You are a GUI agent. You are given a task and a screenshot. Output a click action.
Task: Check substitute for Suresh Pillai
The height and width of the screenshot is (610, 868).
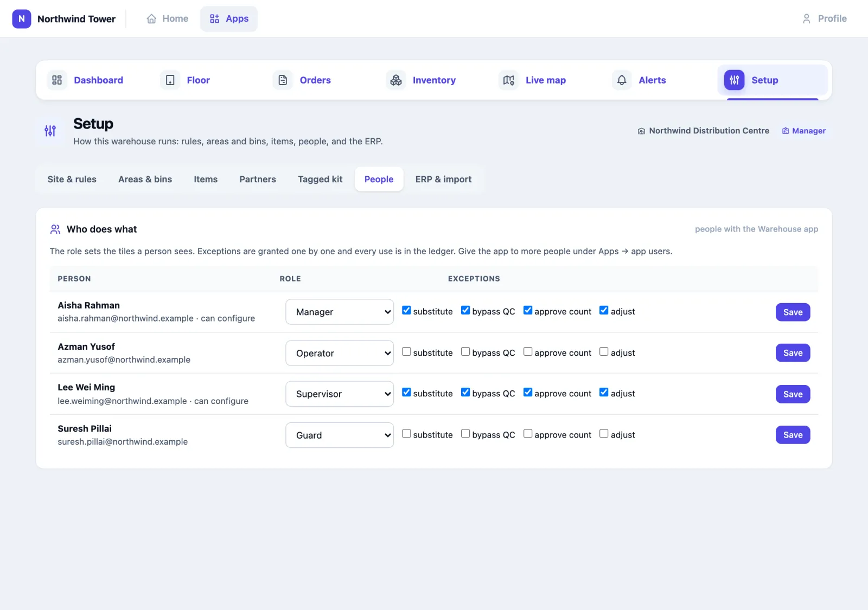click(406, 433)
